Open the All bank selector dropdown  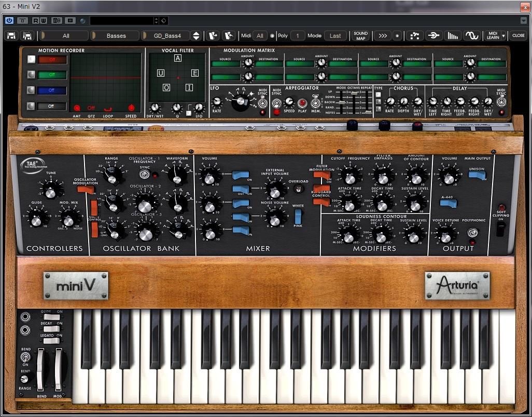65,36
